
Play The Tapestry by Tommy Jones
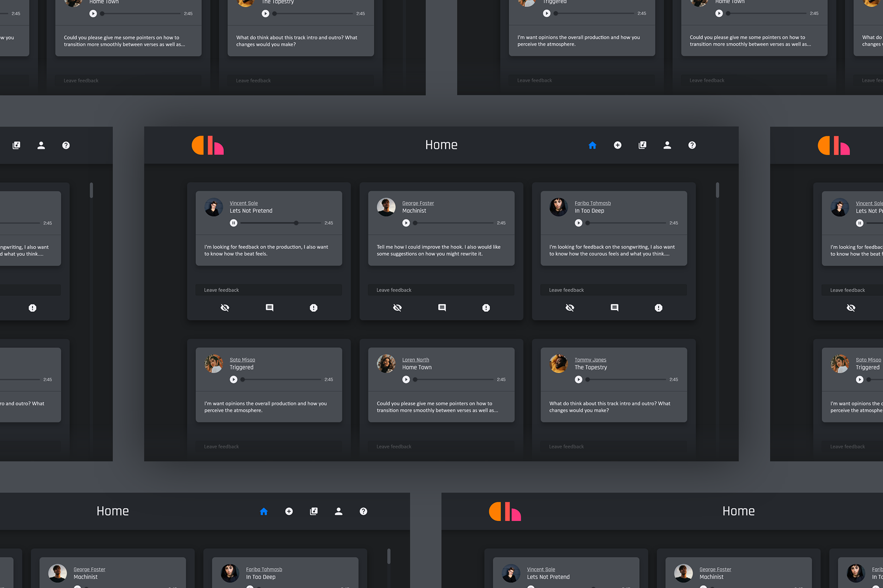coord(579,380)
